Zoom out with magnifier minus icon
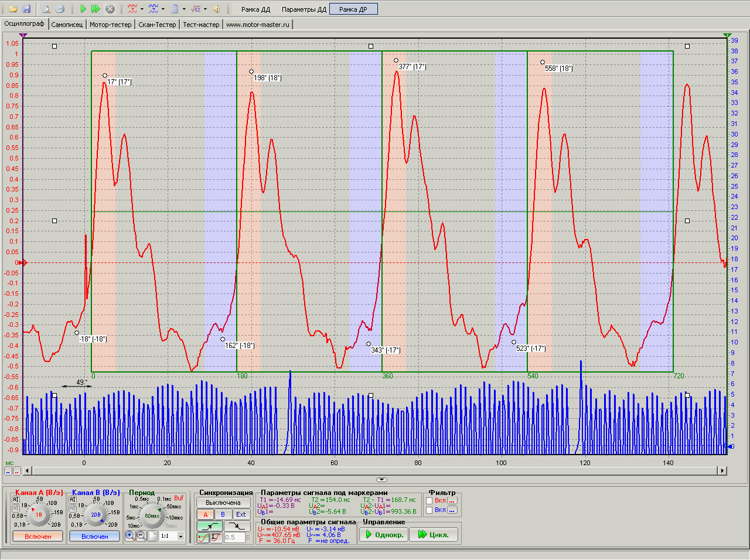The height and width of the screenshot is (560, 750). [x=141, y=535]
